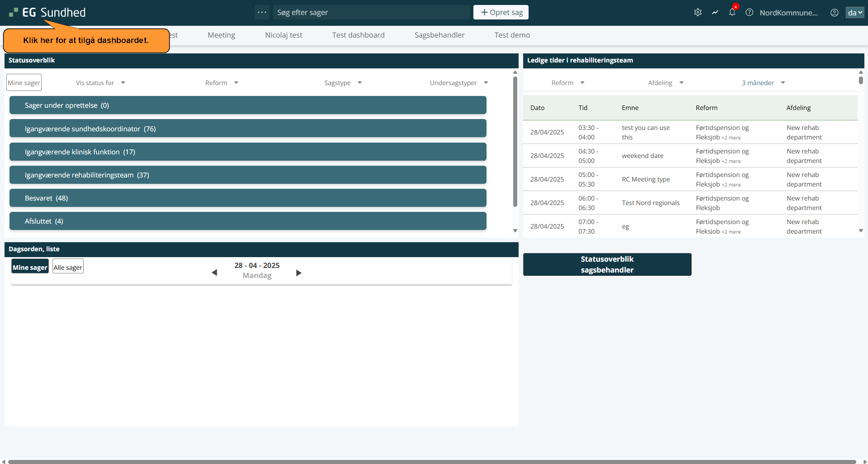
Task: Select Mine sager in Dagsorden list
Action: tap(30, 267)
